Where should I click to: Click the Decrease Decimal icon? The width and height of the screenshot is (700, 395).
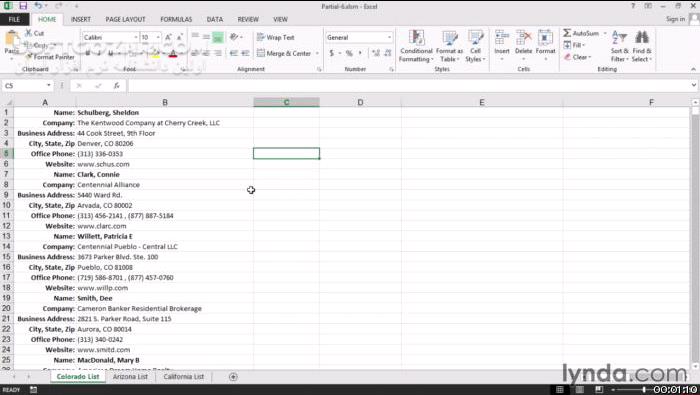point(388,53)
